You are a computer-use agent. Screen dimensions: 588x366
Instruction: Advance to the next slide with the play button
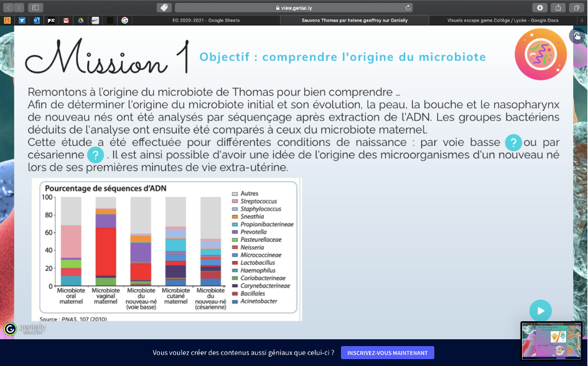pos(540,311)
